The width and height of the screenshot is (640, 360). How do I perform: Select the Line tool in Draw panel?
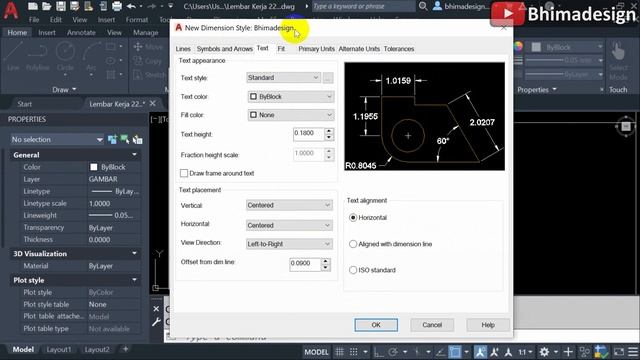(x=13, y=56)
